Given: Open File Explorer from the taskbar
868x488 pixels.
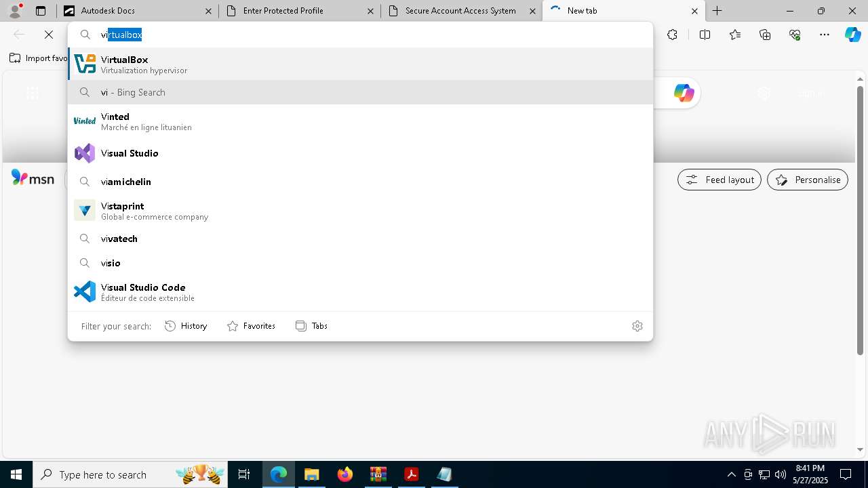Looking at the screenshot, I should 311,474.
